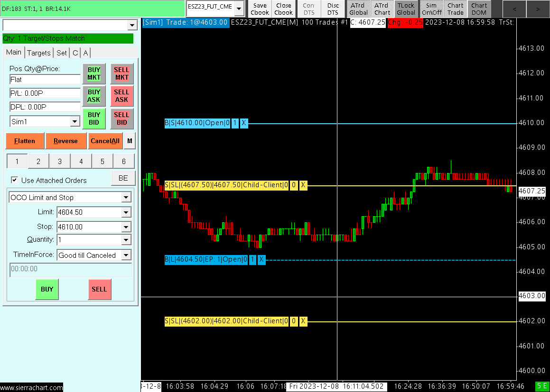Click the 00:00:00 time input field
Image resolution: width=550 pixels, height=392 pixels.
pyautogui.click(x=71, y=269)
